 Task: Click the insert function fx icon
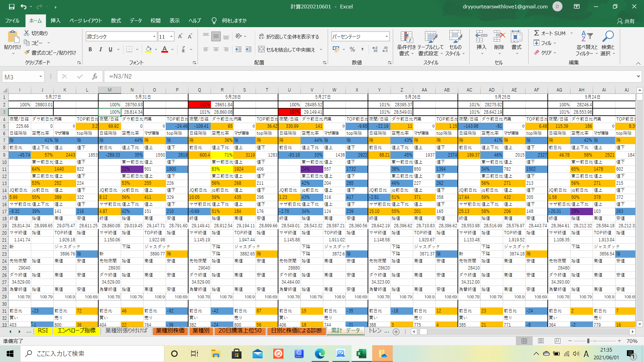95,77
